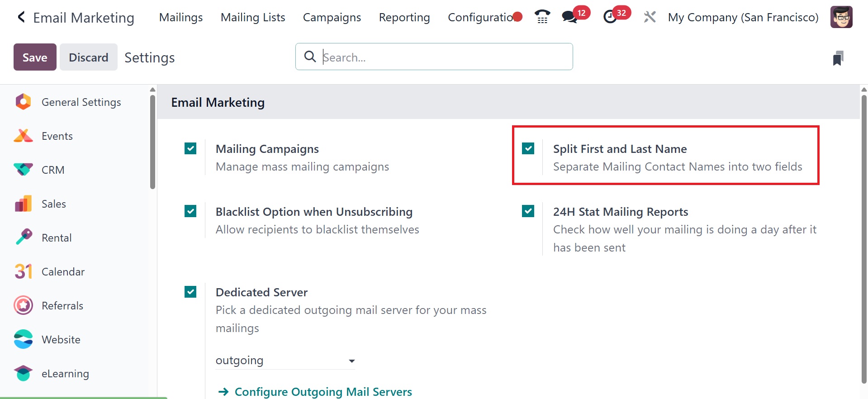
Task: Click the user avatar picture
Action: click(x=841, y=17)
